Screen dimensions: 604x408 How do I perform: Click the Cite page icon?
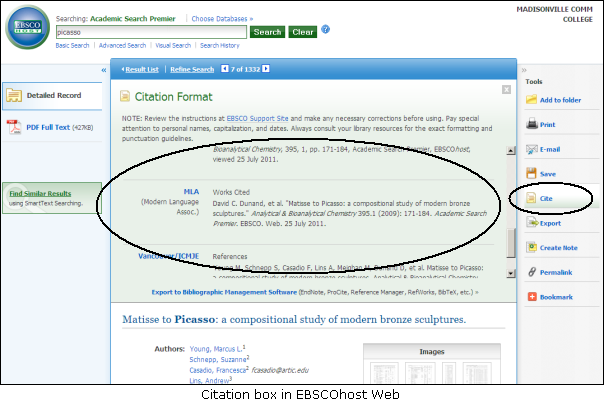[531, 198]
